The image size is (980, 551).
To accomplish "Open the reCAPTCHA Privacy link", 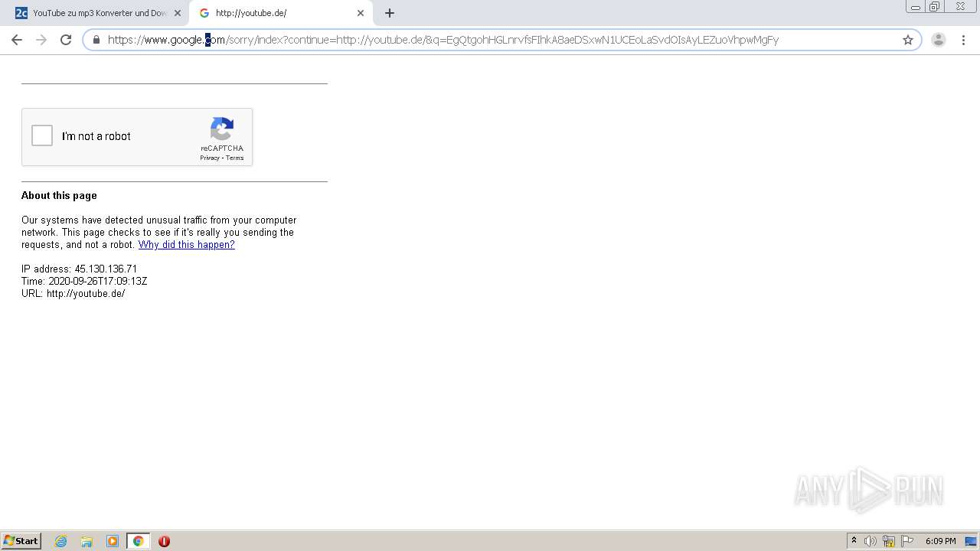I will coord(210,158).
